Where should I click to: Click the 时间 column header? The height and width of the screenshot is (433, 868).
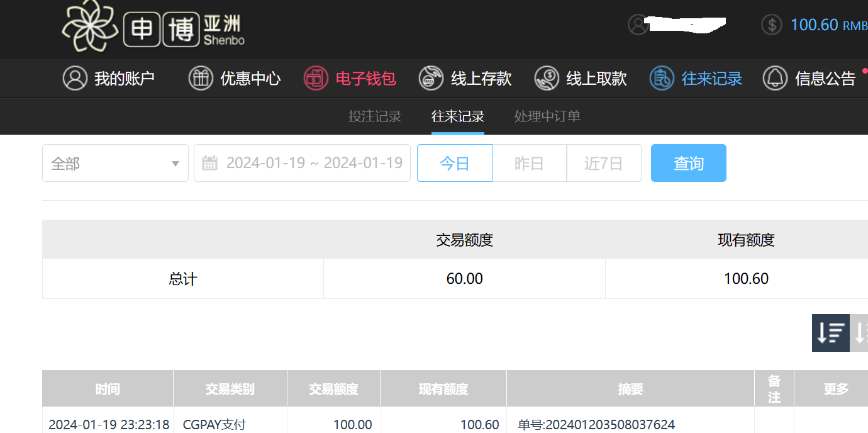tap(108, 389)
